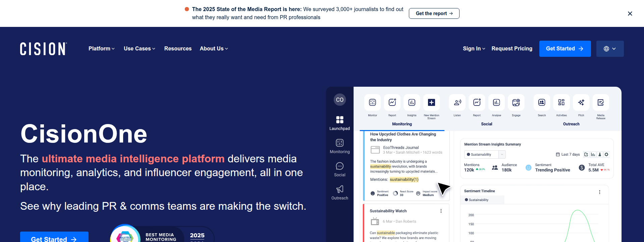Click Get the report button
This screenshot has height=242, width=644.
[x=434, y=13]
